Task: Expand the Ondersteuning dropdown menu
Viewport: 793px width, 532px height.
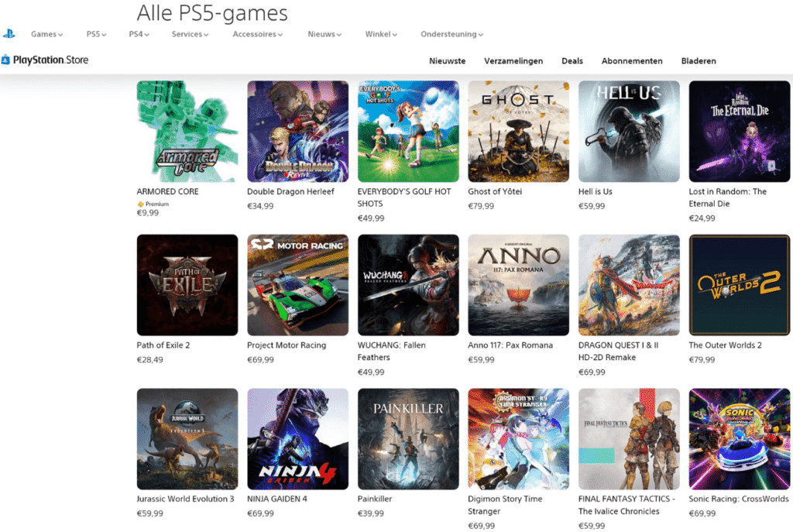Action: (x=451, y=34)
